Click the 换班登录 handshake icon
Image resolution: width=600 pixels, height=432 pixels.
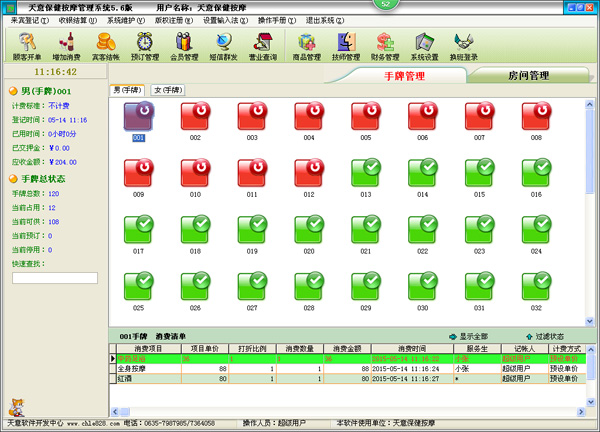[464, 46]
